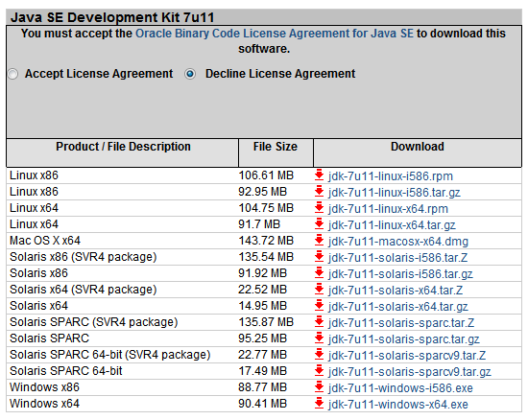Click the download arrow icon beside jdk-7u11-solaris-x64.tar.gz
528x420 pixels.
coord(319,306)
